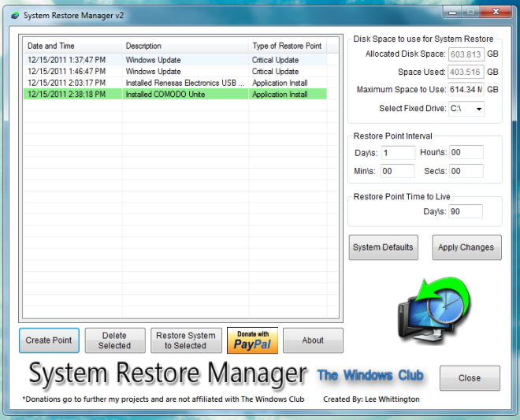Click Restore System to Selected button

coord(186,340)
